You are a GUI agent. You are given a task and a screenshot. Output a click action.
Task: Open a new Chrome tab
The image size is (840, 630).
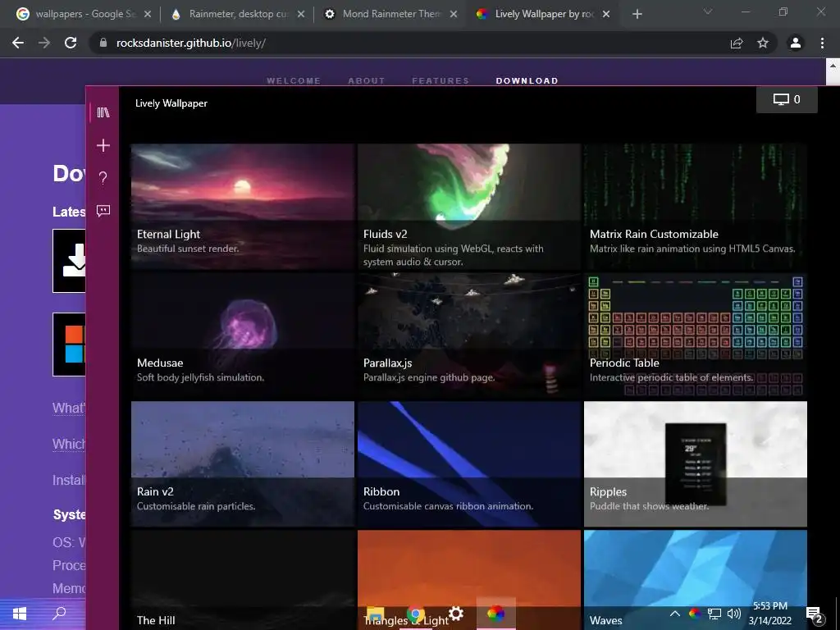click(x=637, y=14)
